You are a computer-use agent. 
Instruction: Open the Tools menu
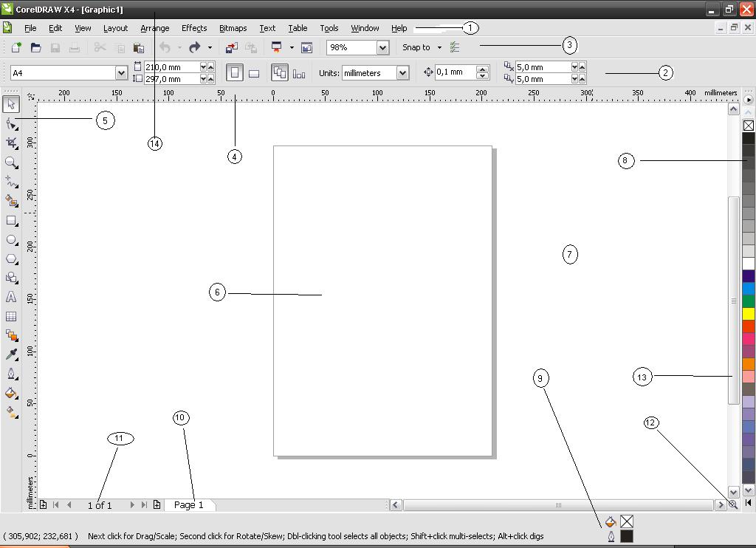(x=329, y=28)
